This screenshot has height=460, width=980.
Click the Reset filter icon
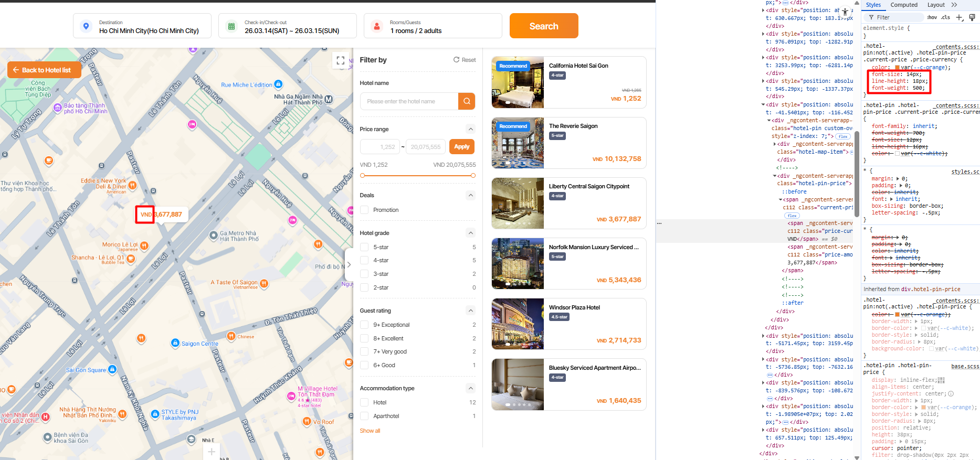[457, 60]
